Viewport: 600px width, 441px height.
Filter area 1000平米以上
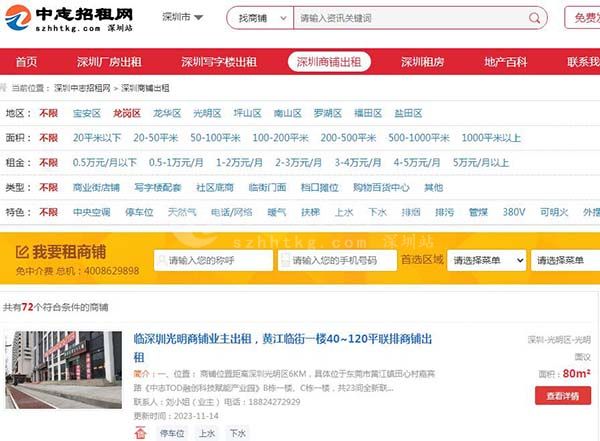(x=491, y=137)
